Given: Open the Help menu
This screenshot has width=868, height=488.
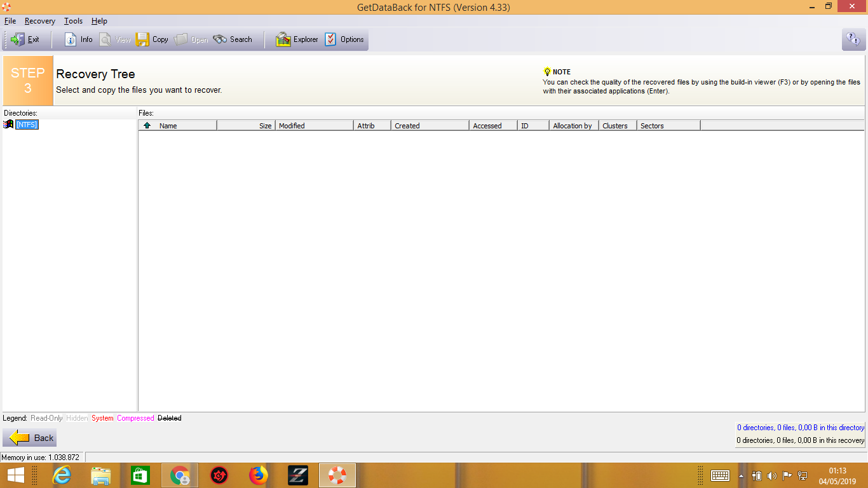Looking at the screenshot, I should pos(99,21).
